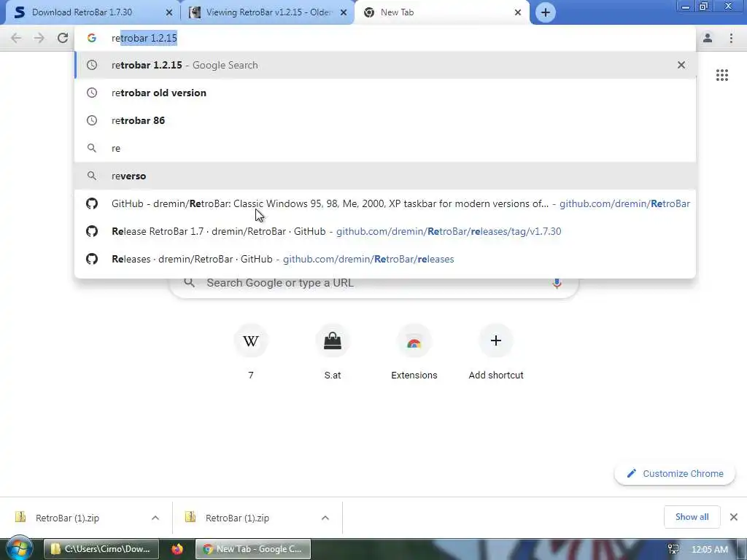
Task: Open the 'Extensions' shortcut tile
Action: pyautogui.click(x=414, y=352)
